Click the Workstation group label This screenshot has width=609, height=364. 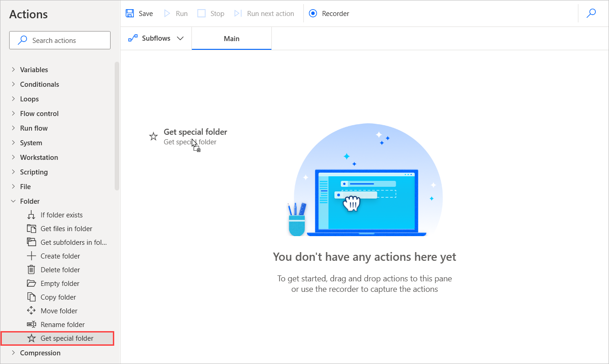click(x=39, y=157)
